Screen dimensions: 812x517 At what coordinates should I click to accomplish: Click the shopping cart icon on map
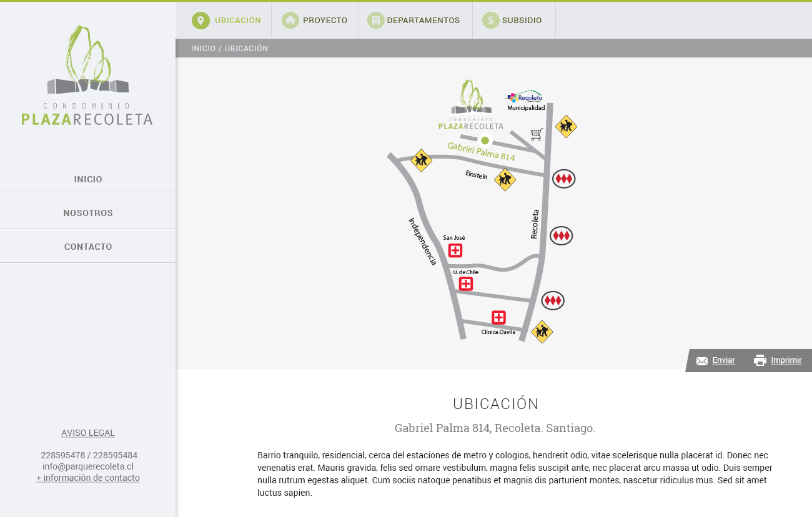[537, 134]
